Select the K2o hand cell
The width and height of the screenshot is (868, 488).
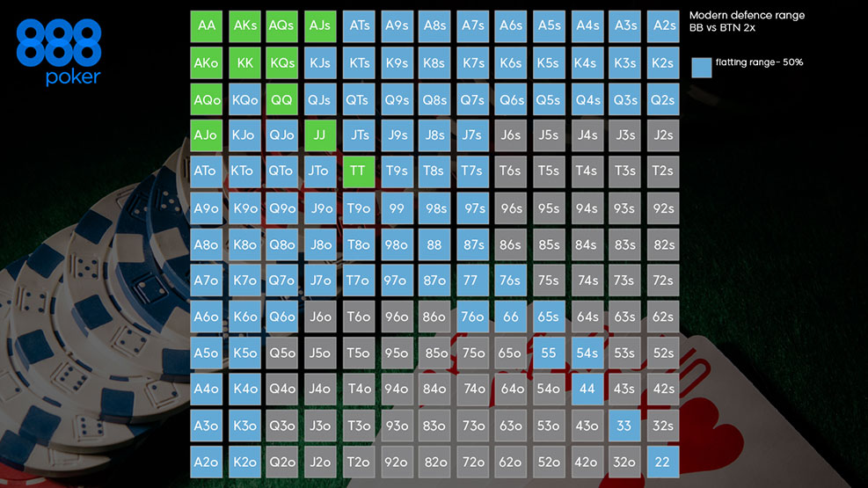pos(244,462)
